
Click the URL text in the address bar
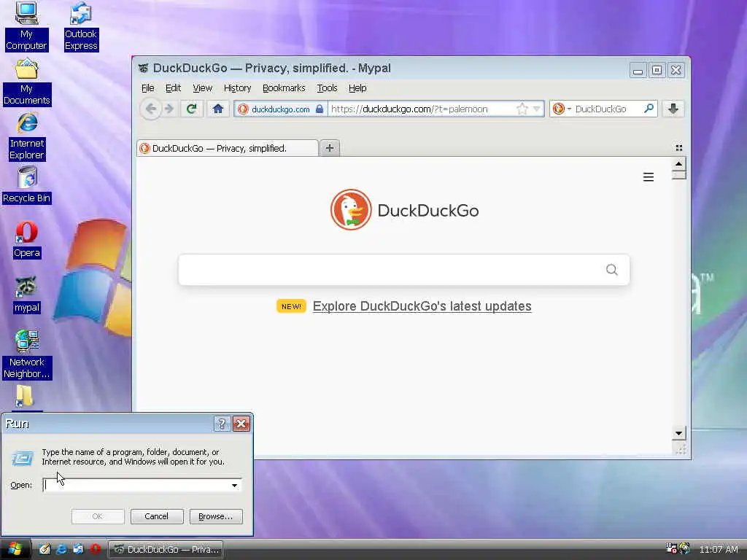409,109
